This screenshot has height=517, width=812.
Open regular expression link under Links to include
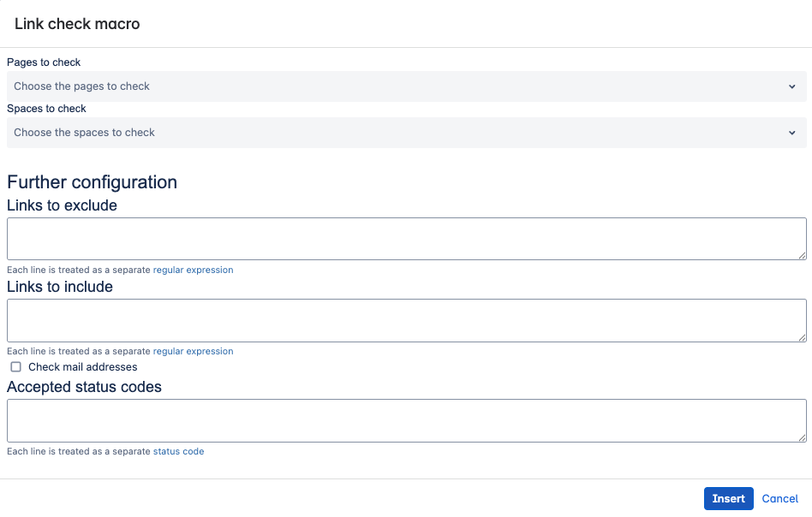(193, 351)
